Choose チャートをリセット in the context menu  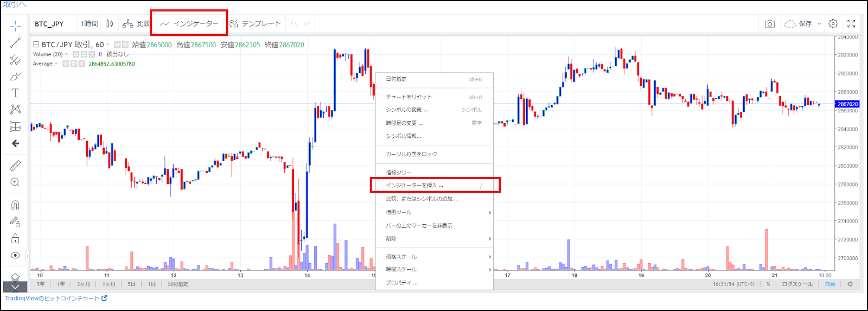(x=409, y=97)
